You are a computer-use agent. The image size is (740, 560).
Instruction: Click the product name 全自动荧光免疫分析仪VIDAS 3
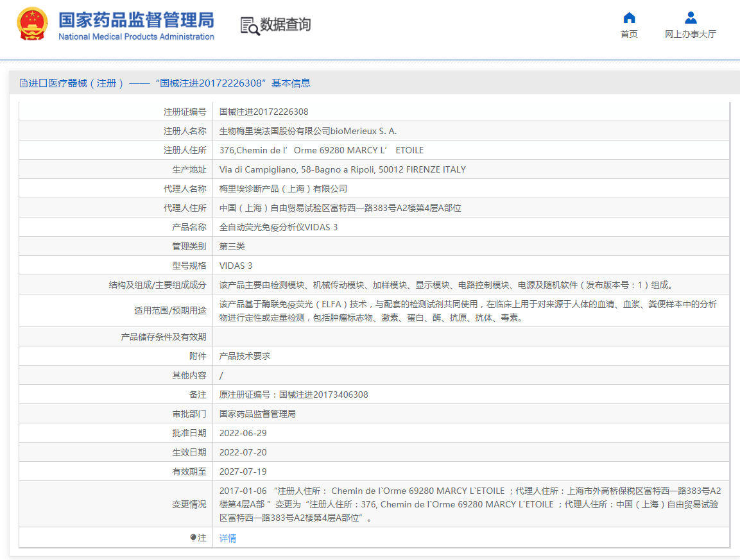(x=278, y=227)
